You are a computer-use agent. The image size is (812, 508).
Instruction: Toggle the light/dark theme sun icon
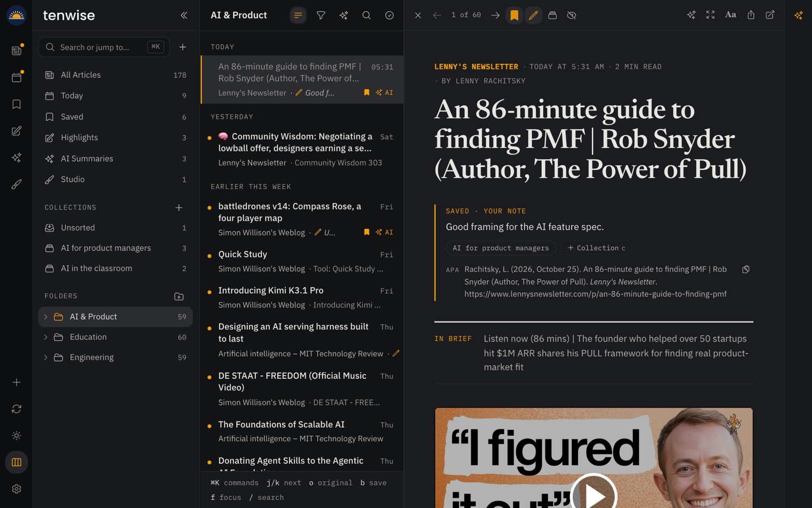click(x=17, y=436)
